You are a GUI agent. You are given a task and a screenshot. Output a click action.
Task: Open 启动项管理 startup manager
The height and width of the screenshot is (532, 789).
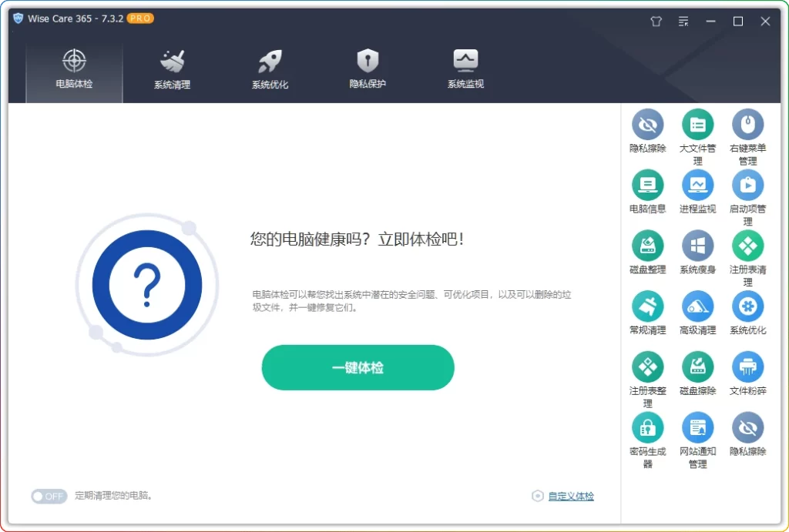[x=747, y=186]
